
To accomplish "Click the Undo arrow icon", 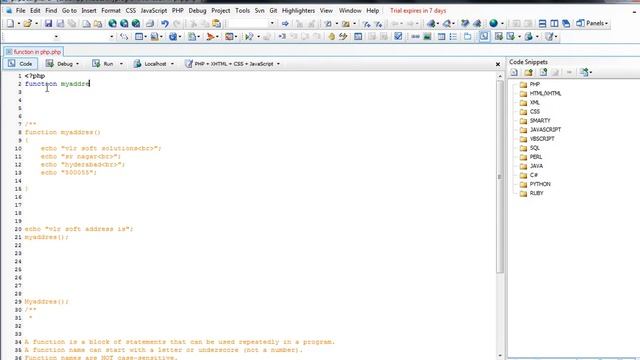I will click(164, 24).
